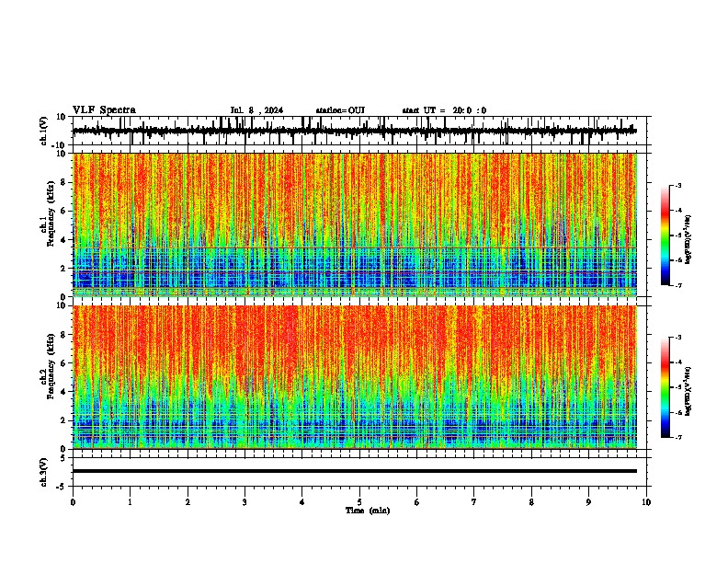Image resolution: width=728 pixels, height=563 pixels.
Task: Click the ch.2 spectrogram color scale bar
Action: 665,387
